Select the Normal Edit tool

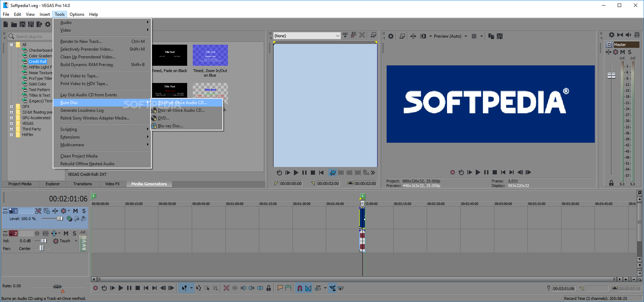click(x=184, y=288)
